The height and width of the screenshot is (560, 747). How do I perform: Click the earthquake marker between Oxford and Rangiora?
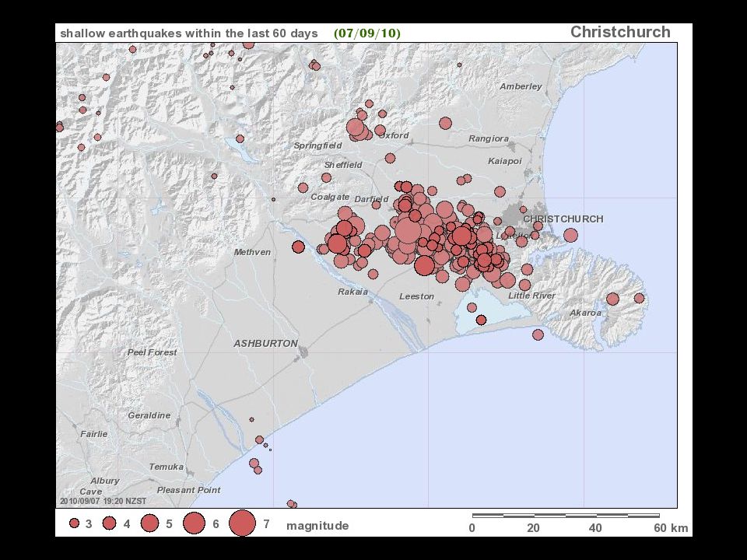[x=445, y=124]
